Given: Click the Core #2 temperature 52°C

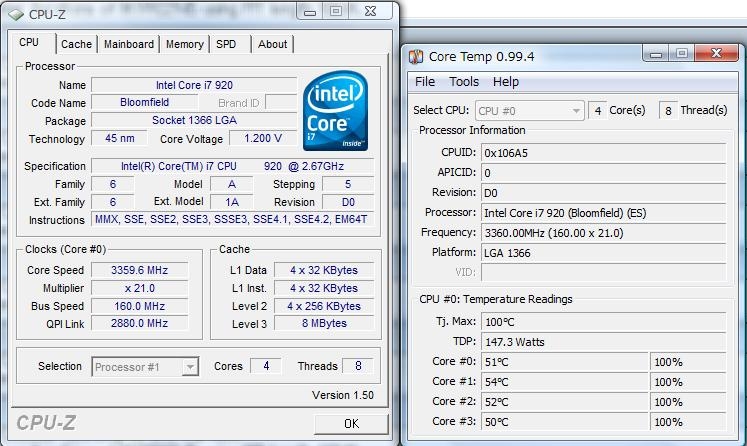Looking at the screenshot, I should coord(565,402).
